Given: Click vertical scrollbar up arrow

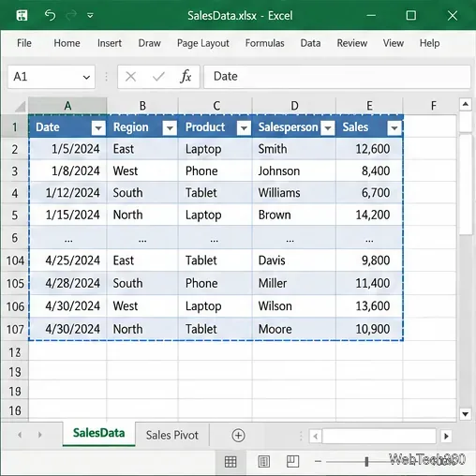Looking at the screenshot, I should tap(465, 104).
